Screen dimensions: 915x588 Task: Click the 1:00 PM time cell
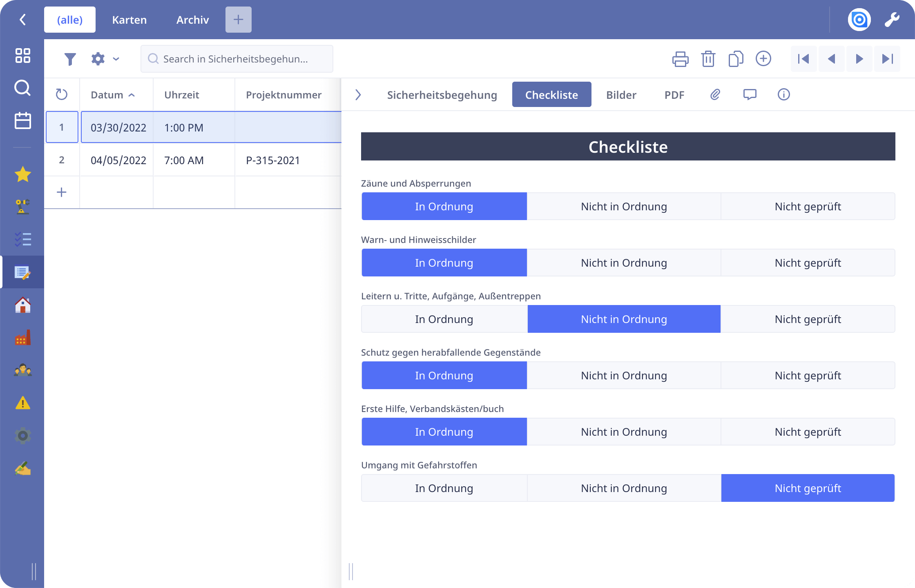point(194,127)
